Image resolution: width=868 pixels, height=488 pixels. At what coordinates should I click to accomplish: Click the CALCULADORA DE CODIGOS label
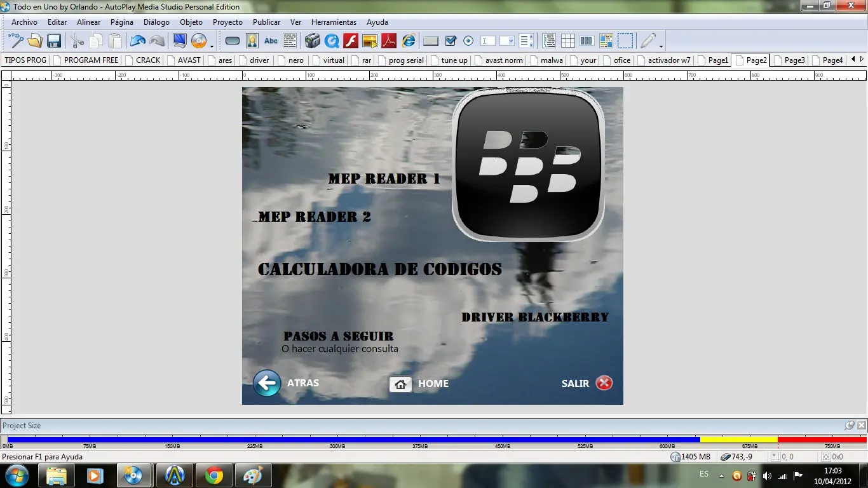click(x=380, y=269)
